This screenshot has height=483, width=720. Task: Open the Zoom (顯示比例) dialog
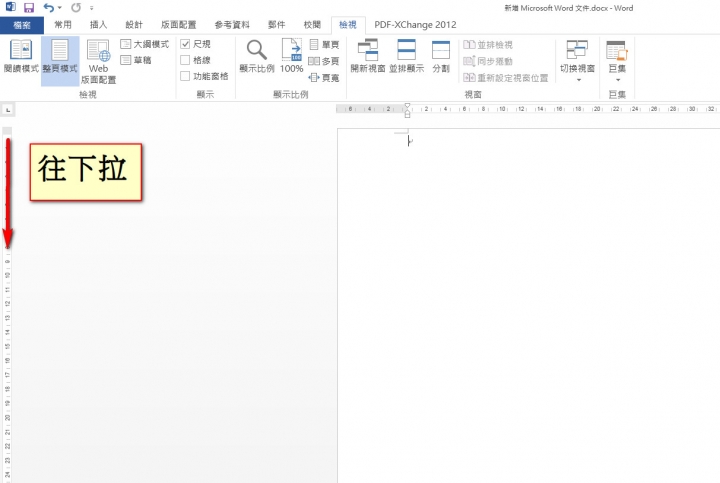[x=257, y=56]
